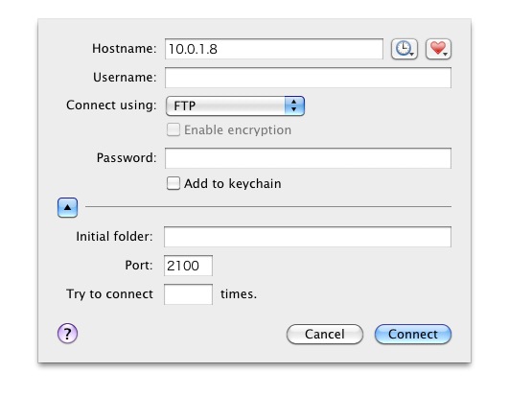Click into the empty Username field
The width and height of the screenshot is (509, 420).
pyautogui.click(x=308, y=78)
